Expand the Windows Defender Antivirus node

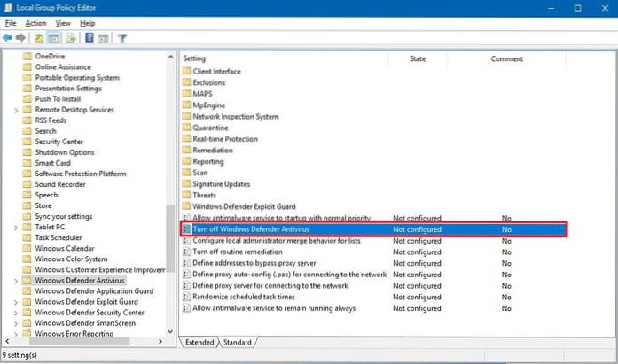click(16, 281)
